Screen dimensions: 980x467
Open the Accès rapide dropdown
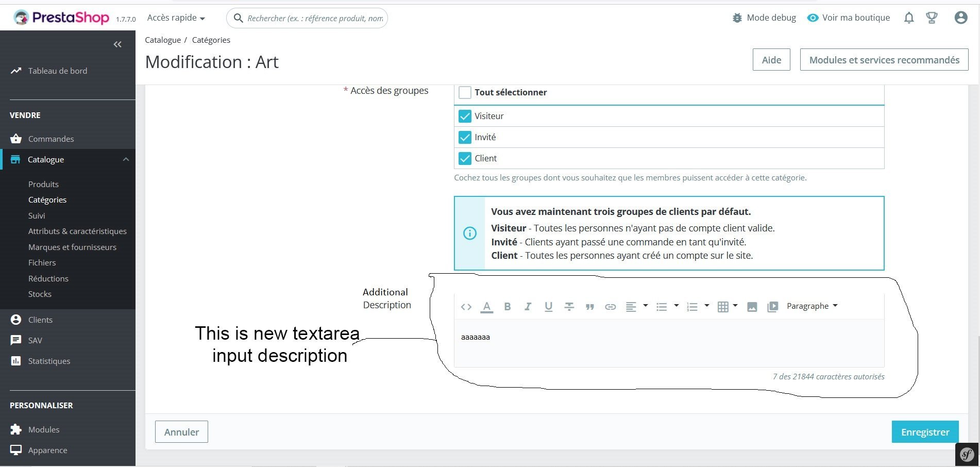coord(176,18)
